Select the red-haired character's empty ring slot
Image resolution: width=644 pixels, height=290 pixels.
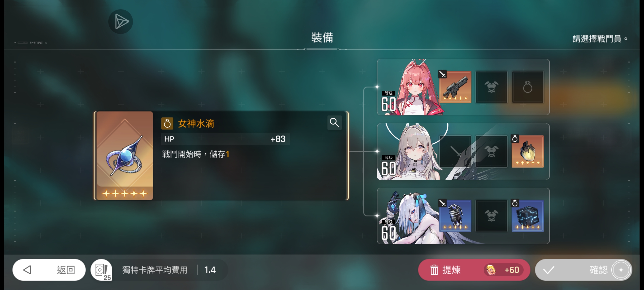(x=527, y=87)
